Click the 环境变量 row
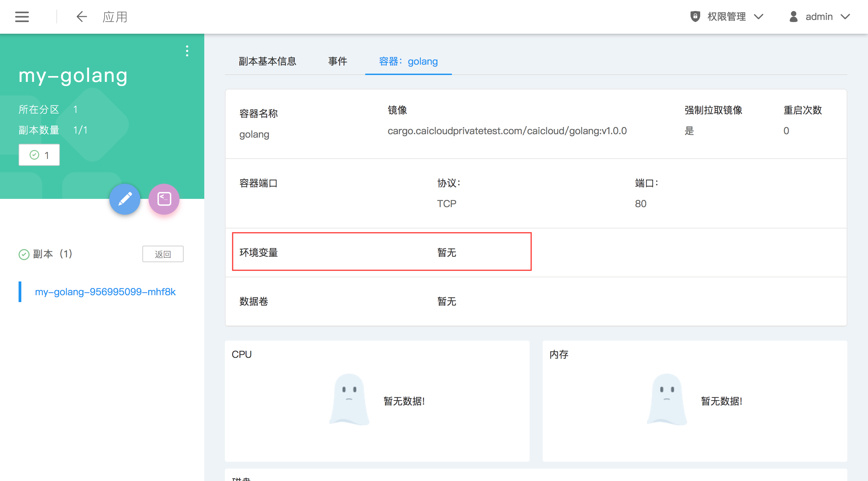The height and width of the screenshot is (481, 868). tap(381, 252)
